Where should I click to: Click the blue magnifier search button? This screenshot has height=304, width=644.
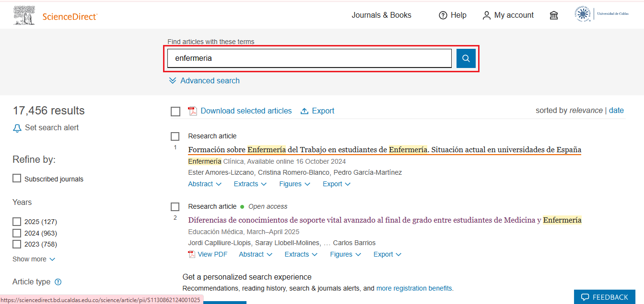click(x=466, y=58)
